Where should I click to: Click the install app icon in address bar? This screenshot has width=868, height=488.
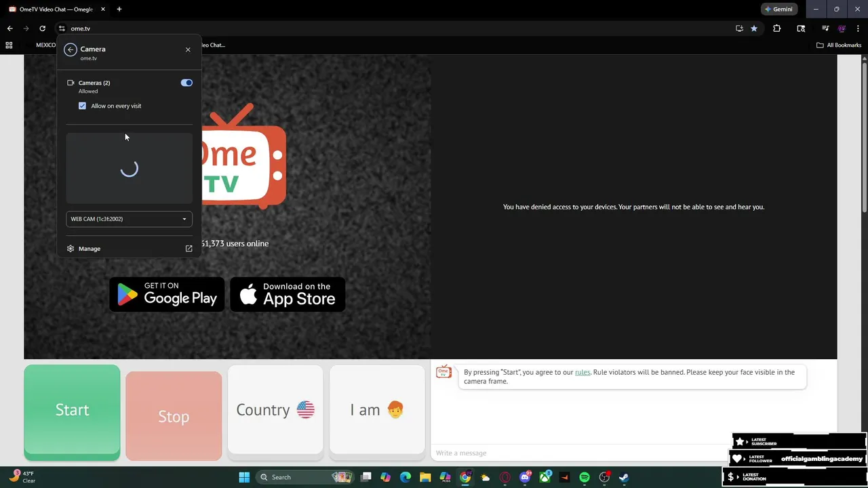tap(739, 28)
